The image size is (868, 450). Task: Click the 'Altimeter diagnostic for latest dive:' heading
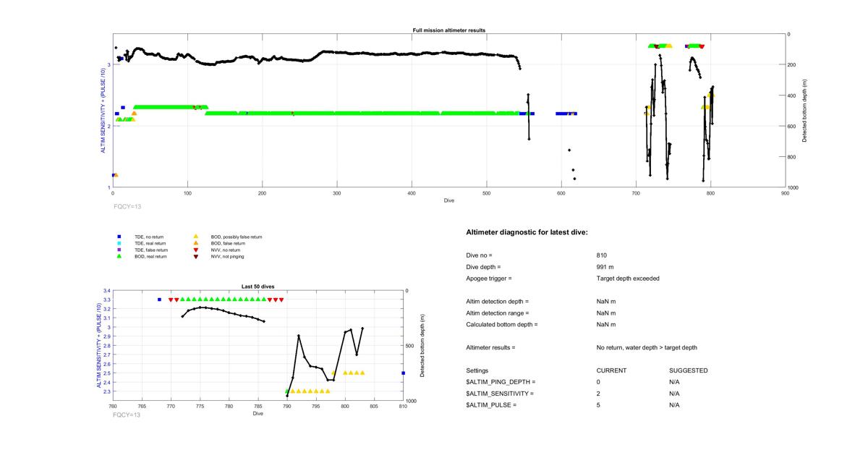tap(527, 232)
